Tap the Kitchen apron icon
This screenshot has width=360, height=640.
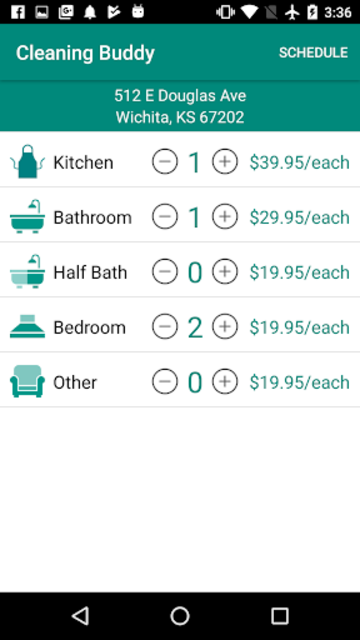click(x=27, y=162)
